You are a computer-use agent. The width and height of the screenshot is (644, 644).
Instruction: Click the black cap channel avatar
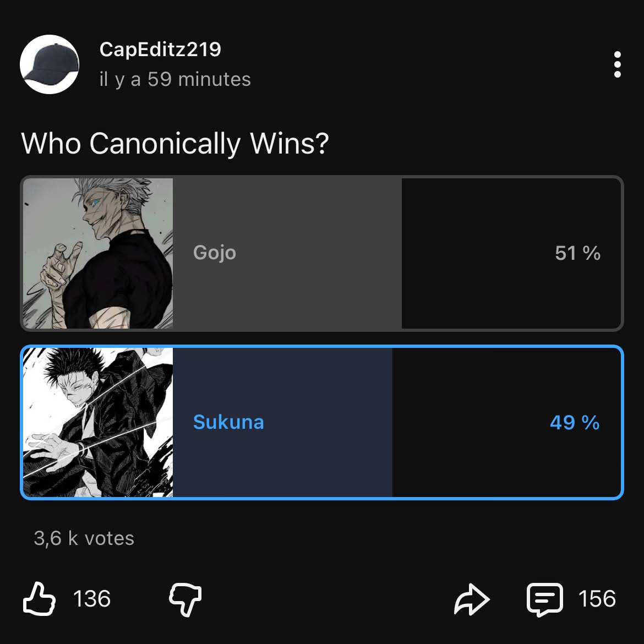tap(50, 64)
